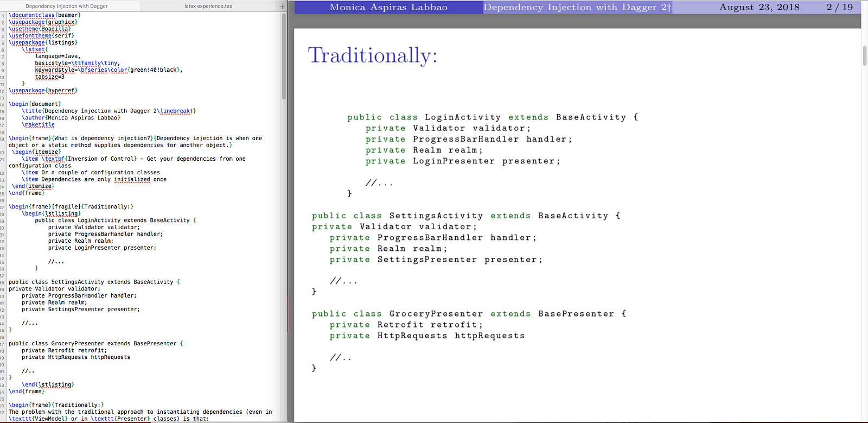Click the basicstyle=\ttfamily\tiny, line
The image size is (868, 423).
click(x=78, y=63)
